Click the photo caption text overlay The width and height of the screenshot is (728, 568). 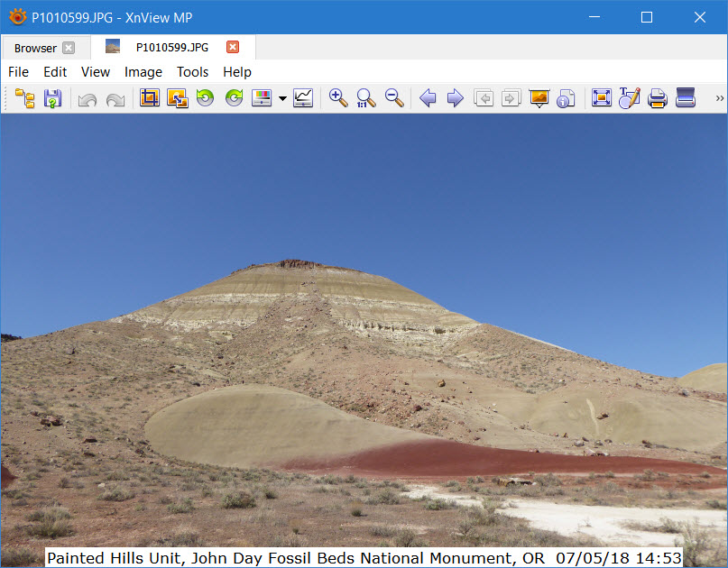tap(364, 558)
